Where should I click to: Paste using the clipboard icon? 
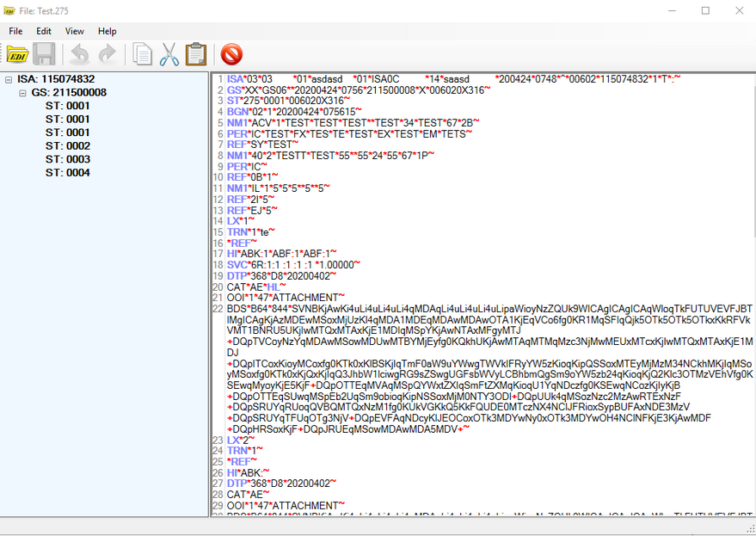(195, 53)
